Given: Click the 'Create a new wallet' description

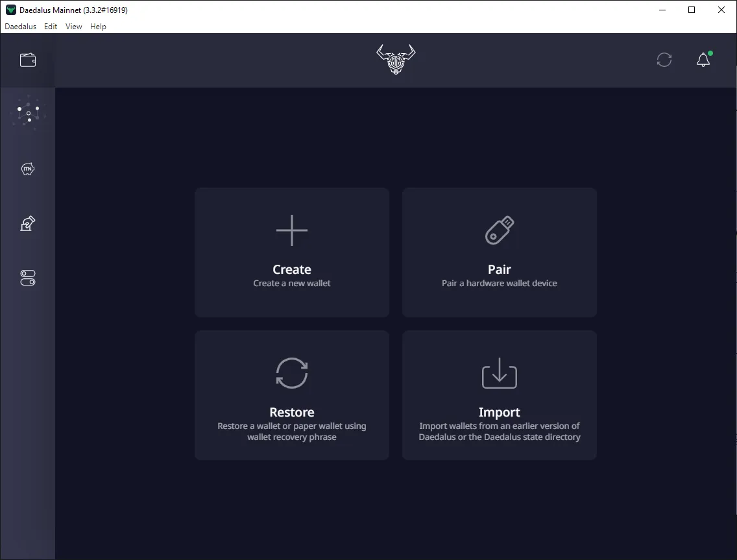Looking at the screenshot, I should pos(292,283).
